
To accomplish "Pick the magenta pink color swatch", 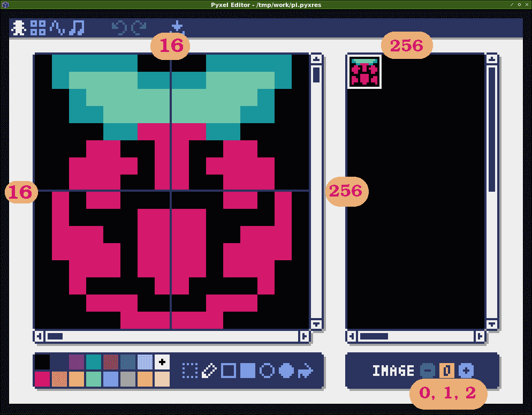I will point(42,379).
